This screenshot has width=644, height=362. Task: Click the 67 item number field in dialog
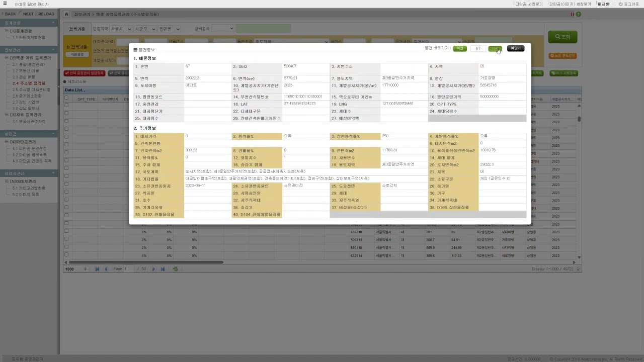click(x=478, y=48)
